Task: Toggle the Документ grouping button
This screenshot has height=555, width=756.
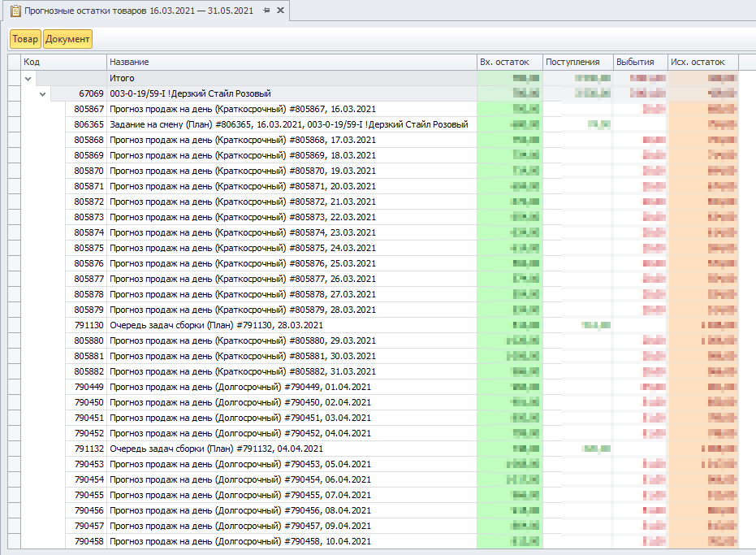Action: [68, 39]
